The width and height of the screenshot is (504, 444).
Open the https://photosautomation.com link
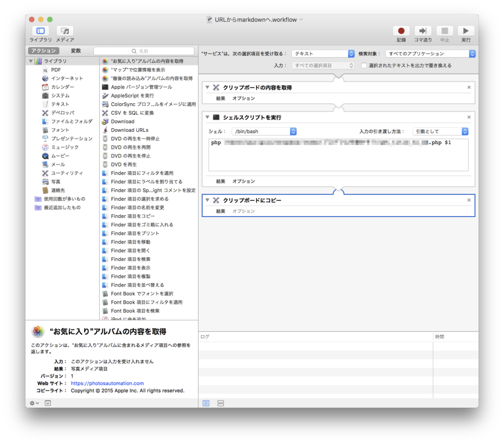(x=107, y=383)
